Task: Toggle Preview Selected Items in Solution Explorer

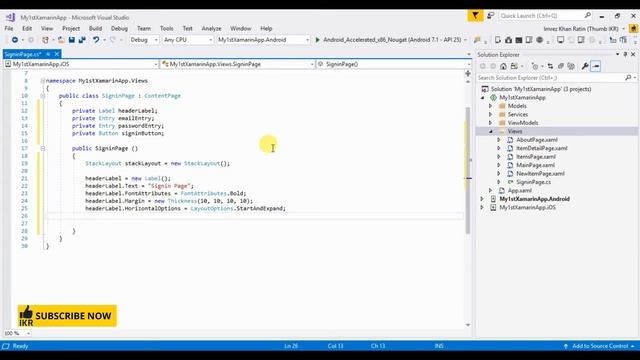Action: 596,66
